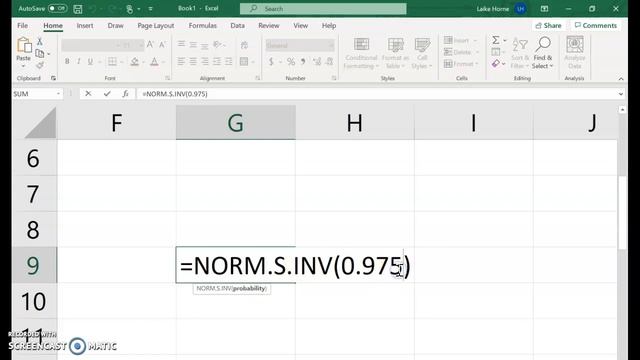Click the Fill down icon
Image resolution: width=640 pixels, height=360 pixels.
[496, 52]
